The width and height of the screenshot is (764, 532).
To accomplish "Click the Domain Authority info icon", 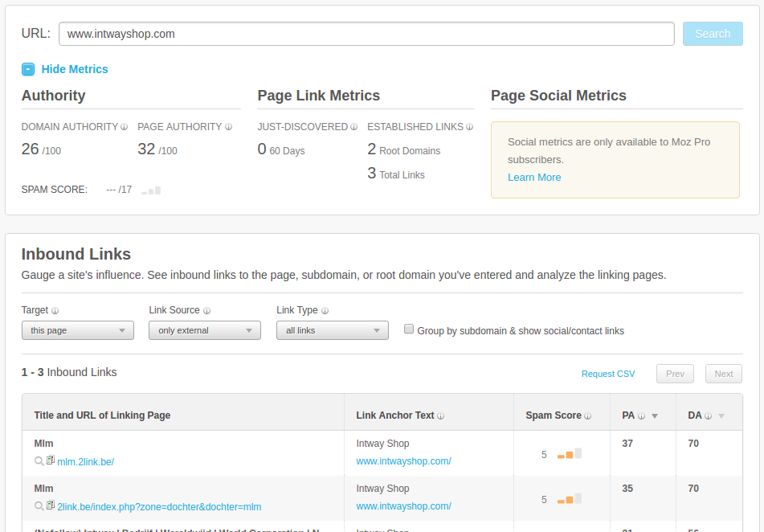I will [x=125, y=127].
